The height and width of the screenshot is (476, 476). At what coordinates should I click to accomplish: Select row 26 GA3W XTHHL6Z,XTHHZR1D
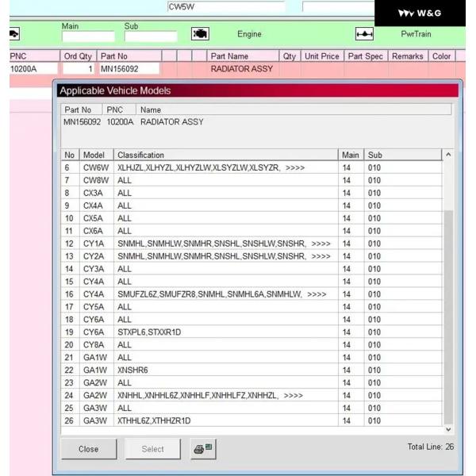pos(251,420)
